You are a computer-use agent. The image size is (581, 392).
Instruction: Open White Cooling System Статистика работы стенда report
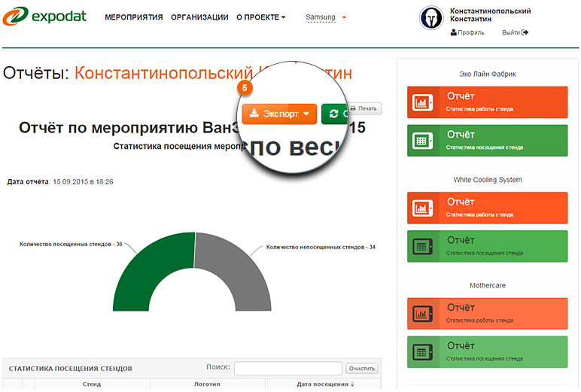tap(487, 208)
